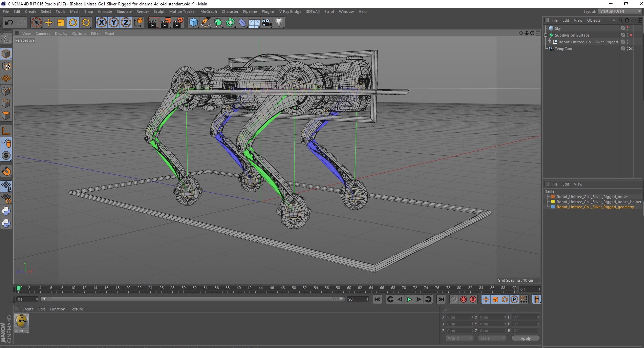Toggle Sky layer assignment icon
The height and width of the screenshot is (348, 644).
click(623, 28)
